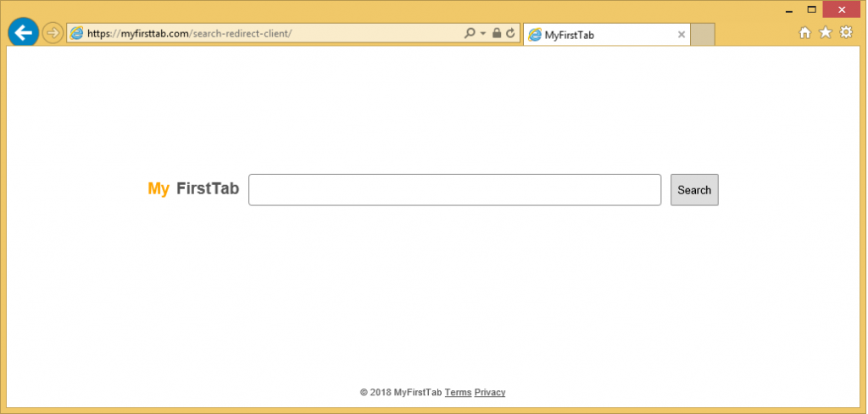The width and height of the screenshot is (868, 414).
Task: Select the MyFirstTab browser tab
Action: 607,35
